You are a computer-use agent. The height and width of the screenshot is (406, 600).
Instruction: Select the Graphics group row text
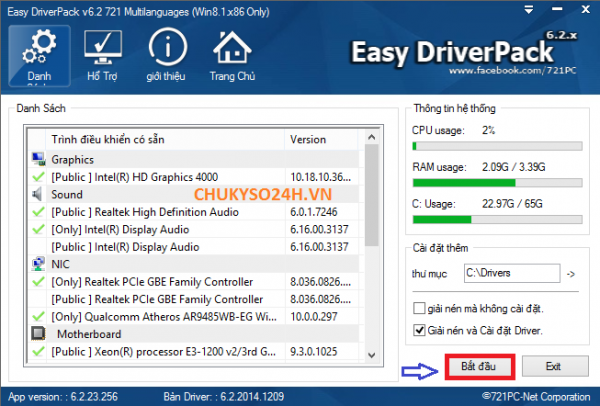pos(73,160)
